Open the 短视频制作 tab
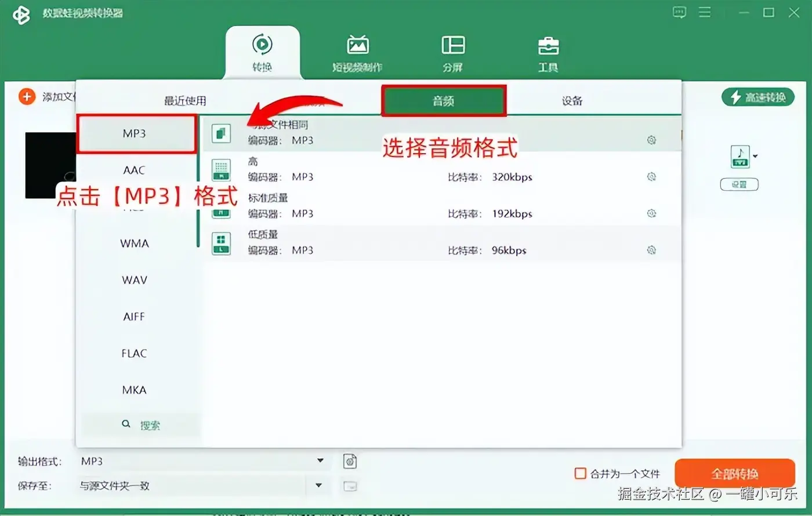This screenshot has height=516, width=812. click(x=357, y=53)
